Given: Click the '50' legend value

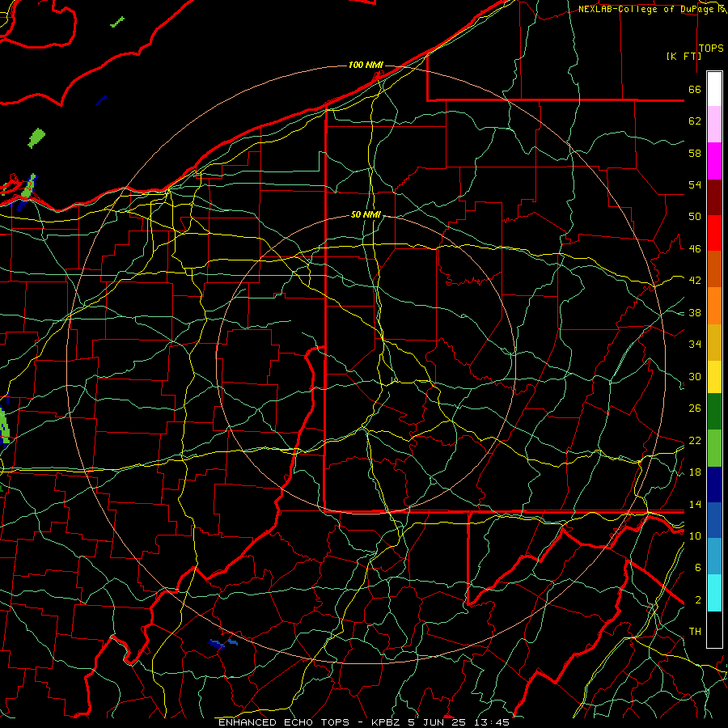Looking at the screenshot, I should coord(695,217).
